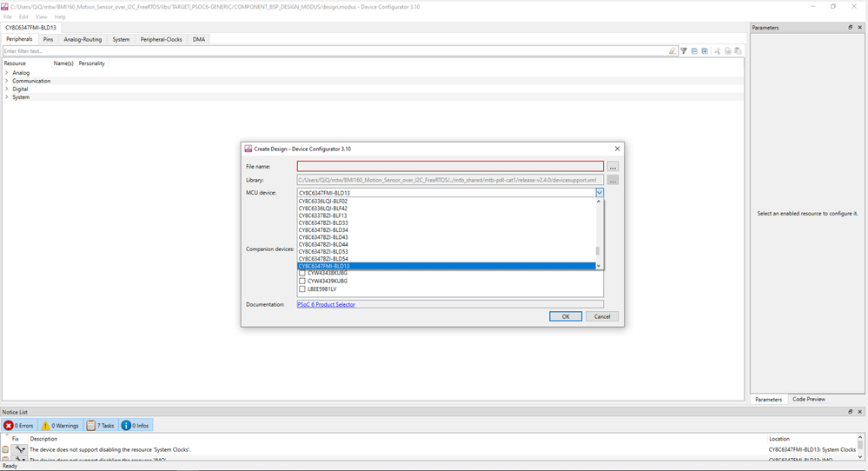Click the MCU device list scrollbar thumb
868x471 pixels.
pyautogui.click(x=597, y=250)
